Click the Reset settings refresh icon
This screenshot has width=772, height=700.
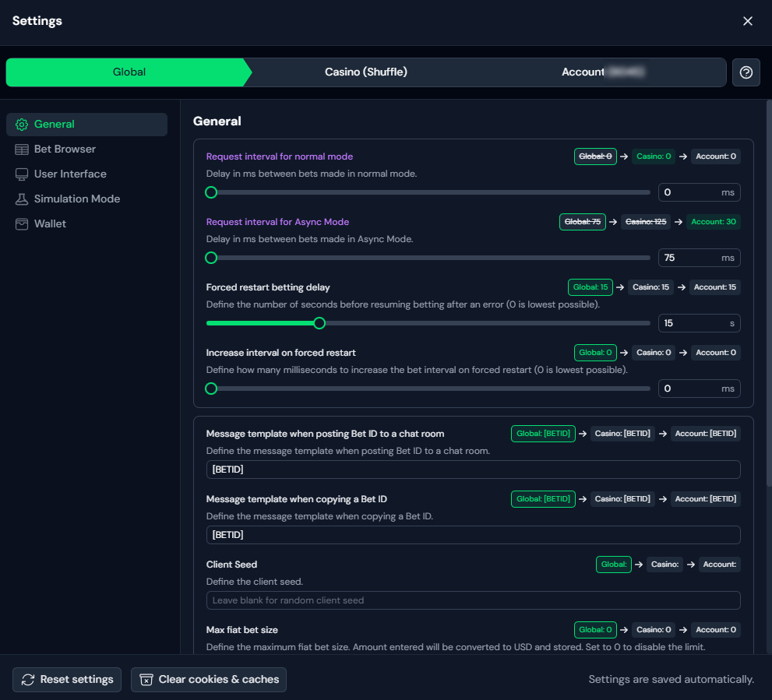28,680
